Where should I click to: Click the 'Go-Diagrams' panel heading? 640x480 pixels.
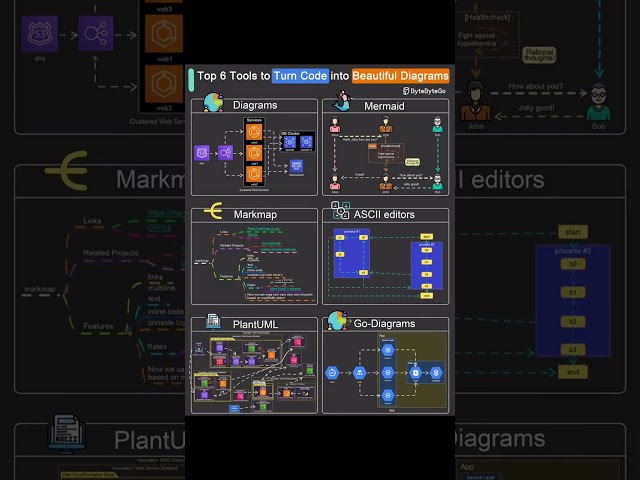tap(384, 323)
